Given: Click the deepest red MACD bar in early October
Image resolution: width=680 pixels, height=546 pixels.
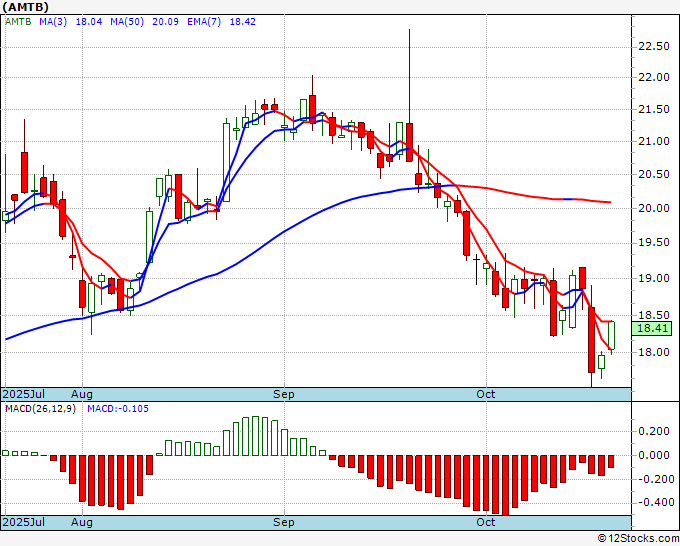Looking at the screenshot, I should click(x=505, y=485).
